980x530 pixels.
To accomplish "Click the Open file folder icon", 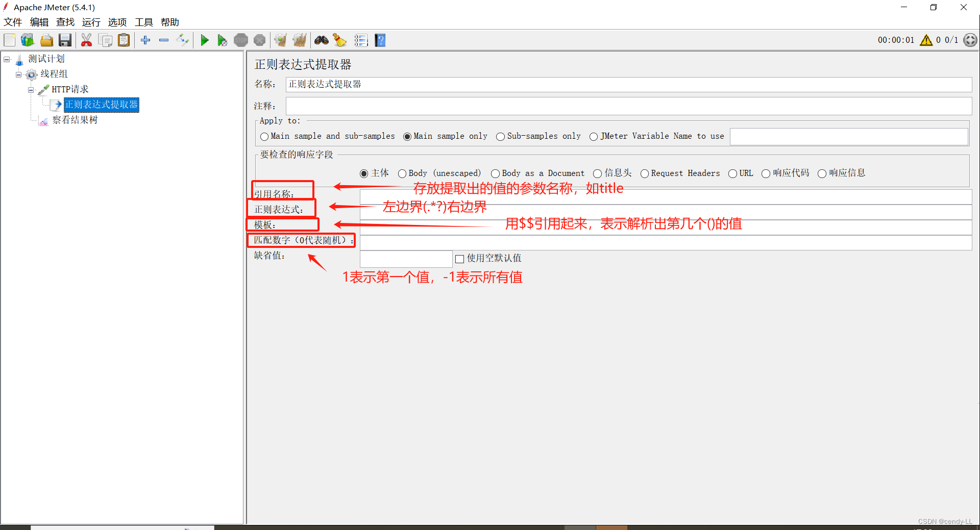I will (x=46, y=40).
